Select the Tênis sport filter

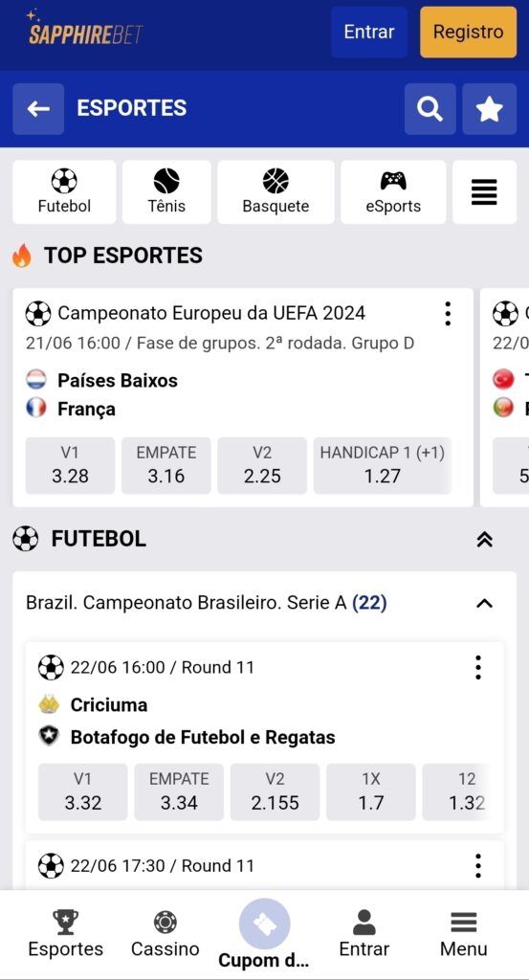(166, 191)
